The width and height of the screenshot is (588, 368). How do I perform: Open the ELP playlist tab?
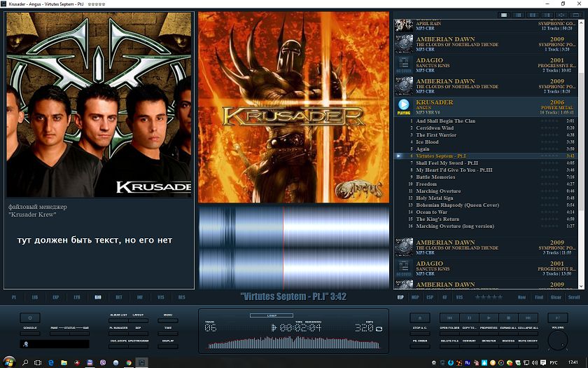click(x=400, y=297)
